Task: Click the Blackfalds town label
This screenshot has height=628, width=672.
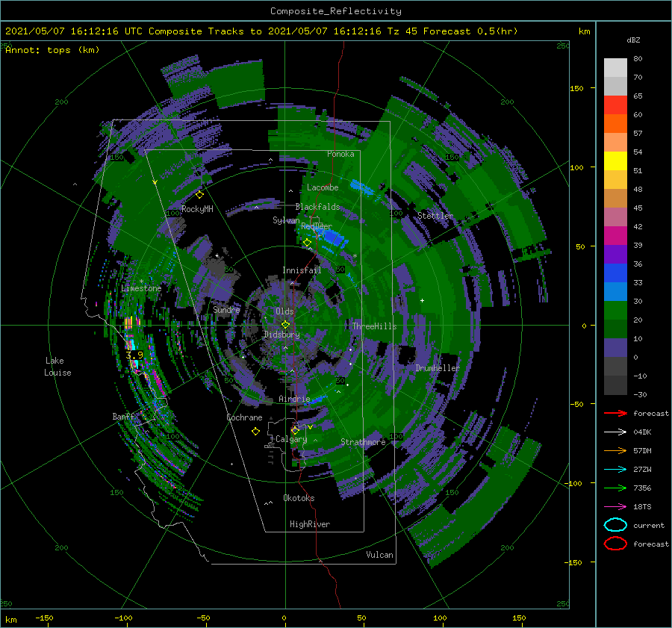Action: click(317, 207)
